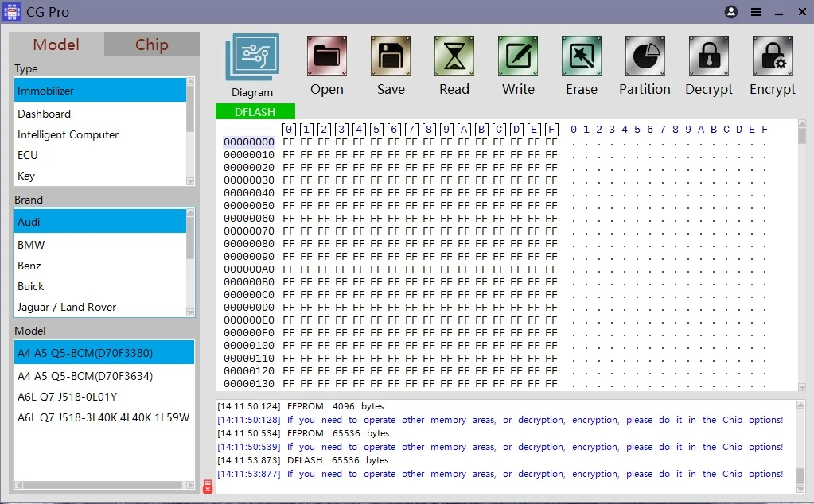Select model A4 A5 Q5-BCM(D70F3634)

(103, 376)
